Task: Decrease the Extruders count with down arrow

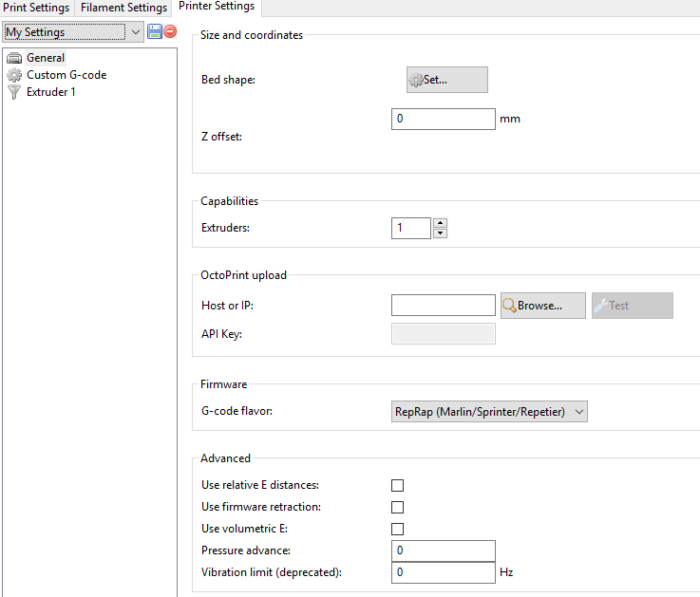Action: [x=440, y=233]
